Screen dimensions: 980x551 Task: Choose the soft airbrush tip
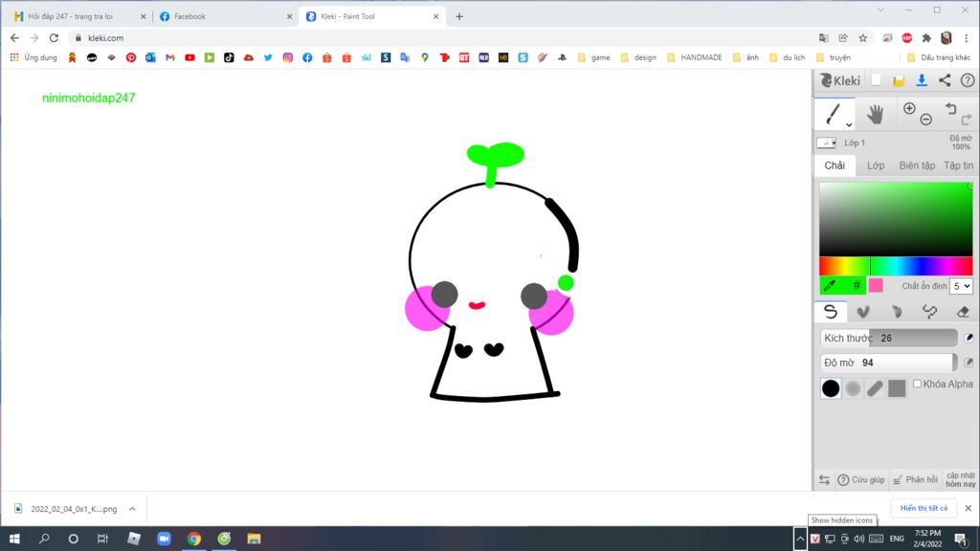(853, 388)
